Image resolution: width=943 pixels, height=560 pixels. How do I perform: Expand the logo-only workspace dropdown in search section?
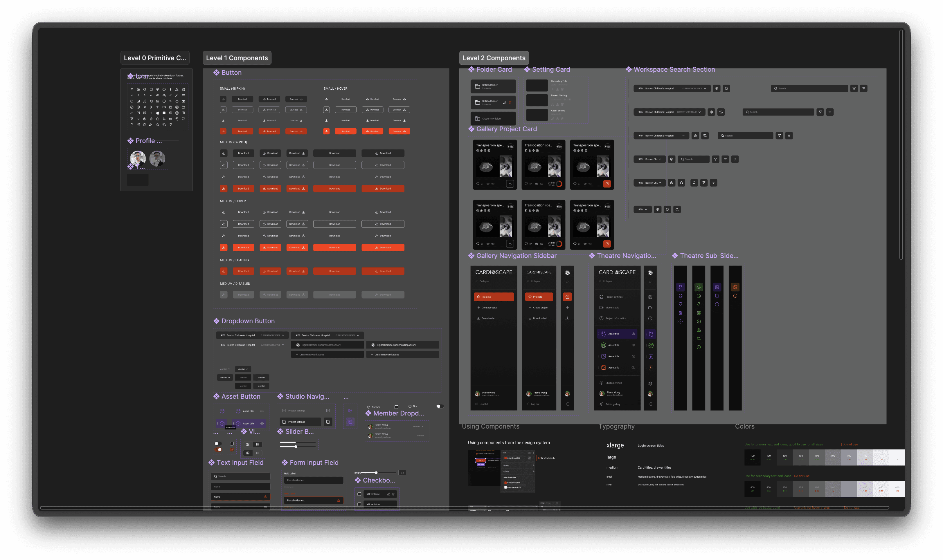(x=643, y=209)
